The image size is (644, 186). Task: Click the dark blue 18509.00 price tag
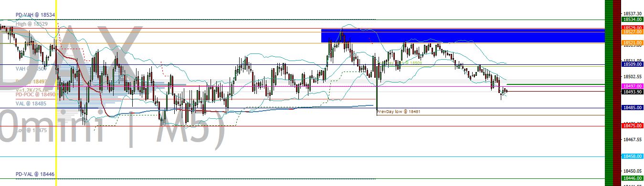point(632,64)
